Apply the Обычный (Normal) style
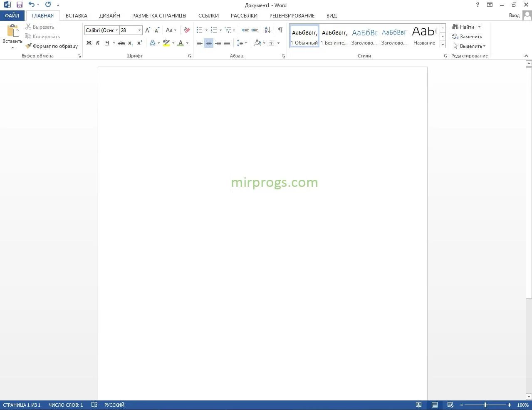This screenshot has height=410, width=532. 304,35
